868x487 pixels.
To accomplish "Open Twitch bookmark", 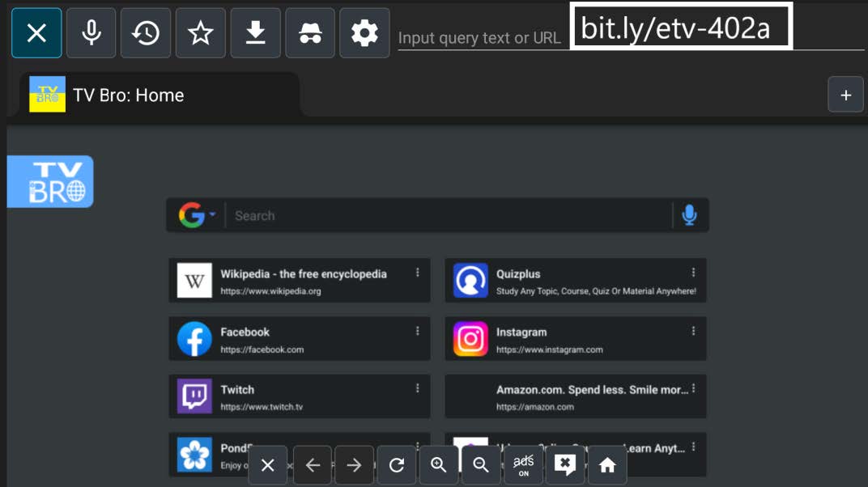I will tap(300, 396).
